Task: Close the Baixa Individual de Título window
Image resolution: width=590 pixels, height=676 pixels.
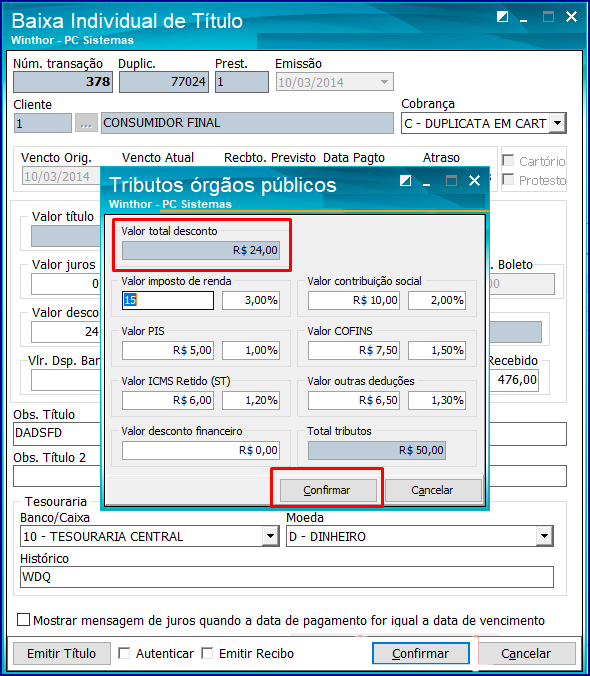Action: point(571,17)
